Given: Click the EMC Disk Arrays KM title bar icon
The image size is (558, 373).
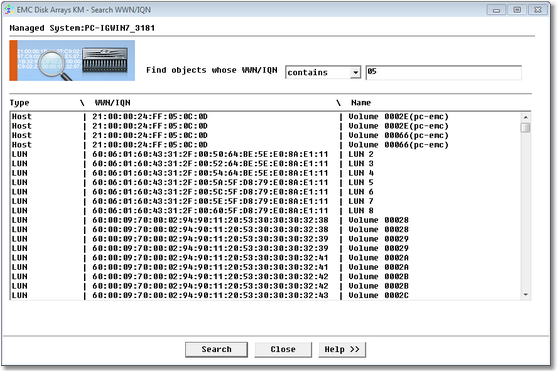Looking at the screenshot, I should 9,10.
